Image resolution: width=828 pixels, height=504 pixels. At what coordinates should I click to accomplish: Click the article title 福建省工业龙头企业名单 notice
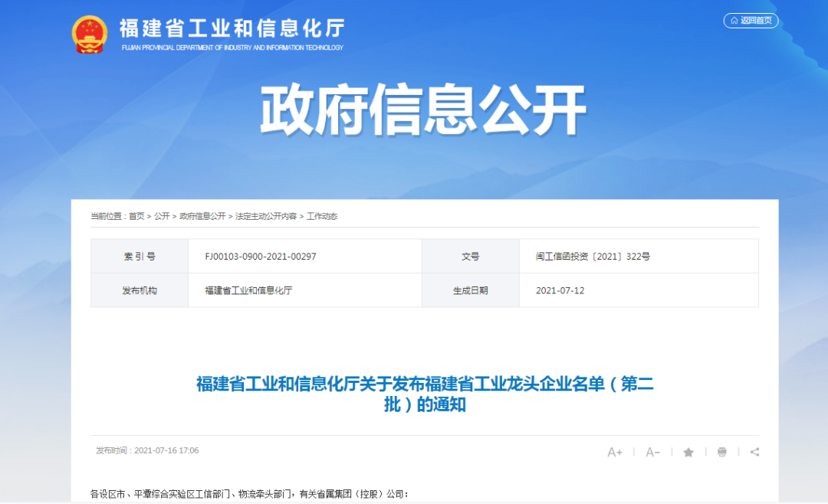pyautogui.click(x=425, y=394)
